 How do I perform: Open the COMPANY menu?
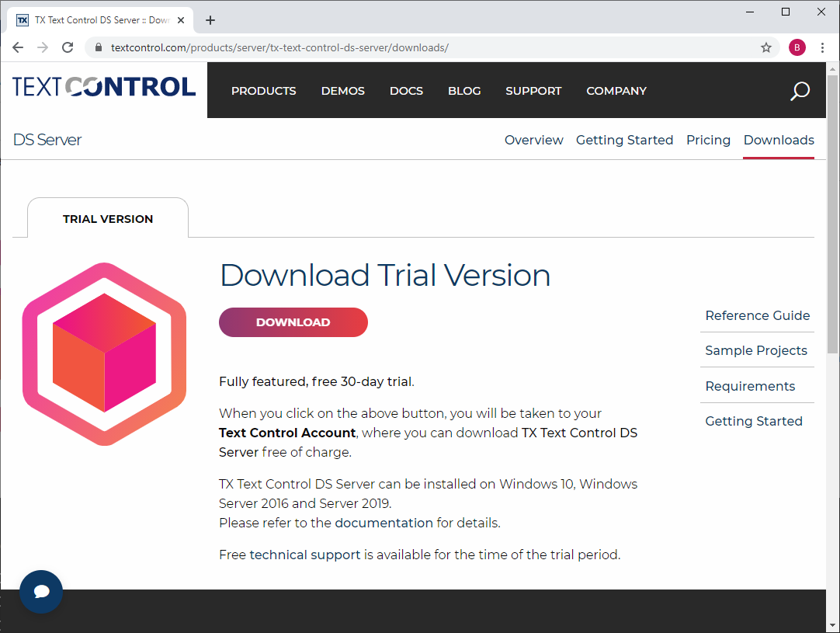(x=616, y=91)
